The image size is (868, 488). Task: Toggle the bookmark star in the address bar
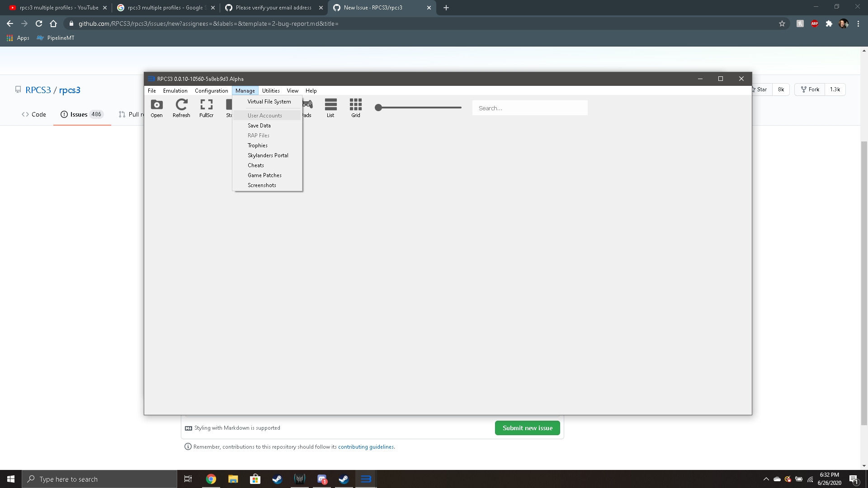(x=782, y=23)
